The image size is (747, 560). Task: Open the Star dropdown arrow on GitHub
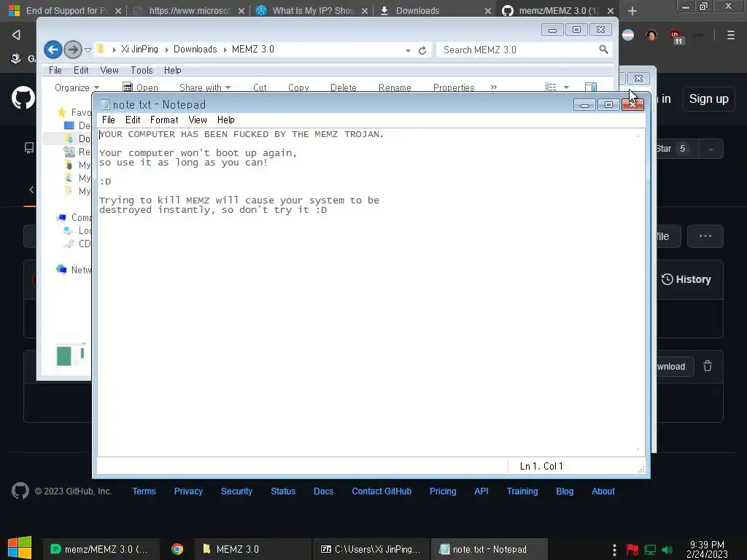coord(711,149)
